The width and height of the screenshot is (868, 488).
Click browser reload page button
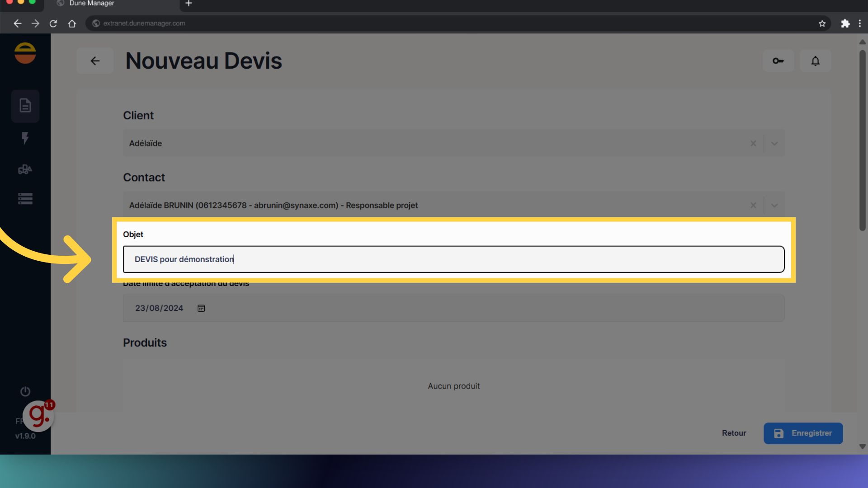(53, 23)
